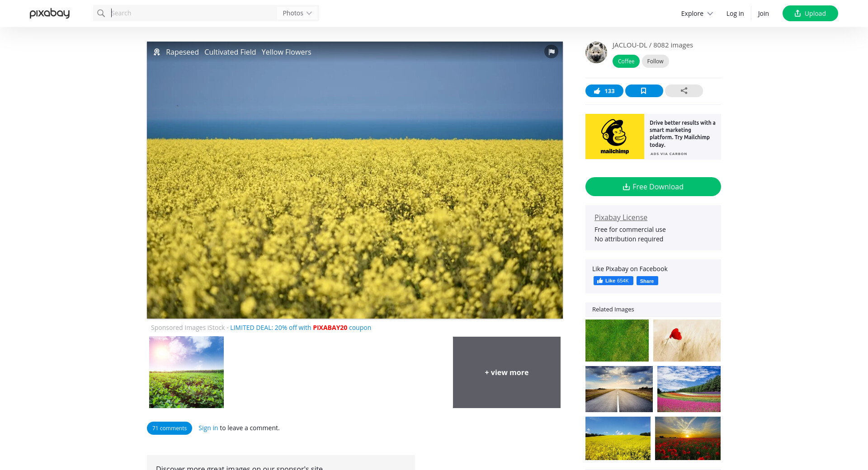868x470 pixels.
Task: Follow the author JACLOU-DL
Action: pos(655,61)
